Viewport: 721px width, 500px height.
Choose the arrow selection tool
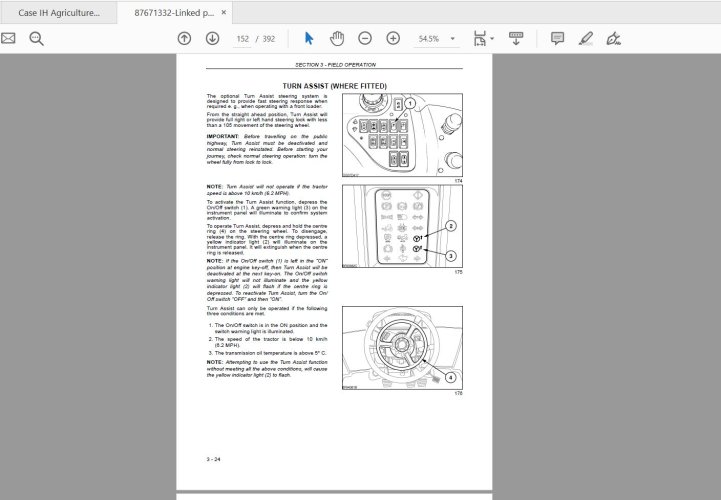click(x=309, y=38)
